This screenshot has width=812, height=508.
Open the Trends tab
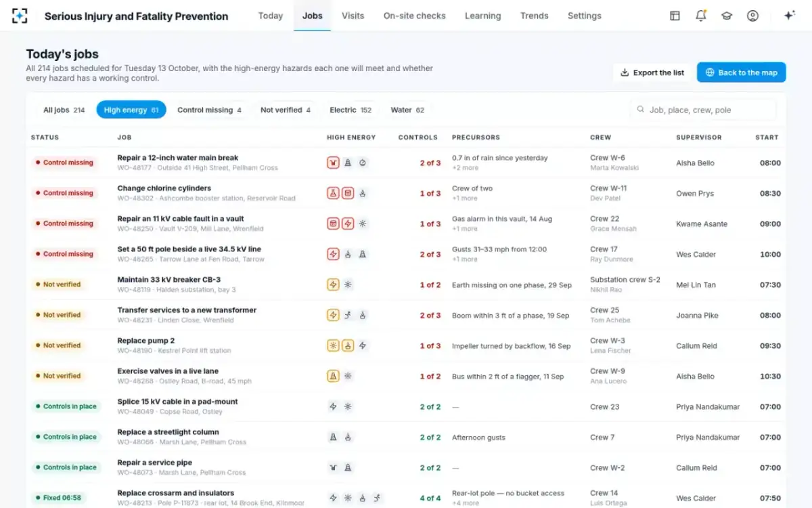(535, 16)
